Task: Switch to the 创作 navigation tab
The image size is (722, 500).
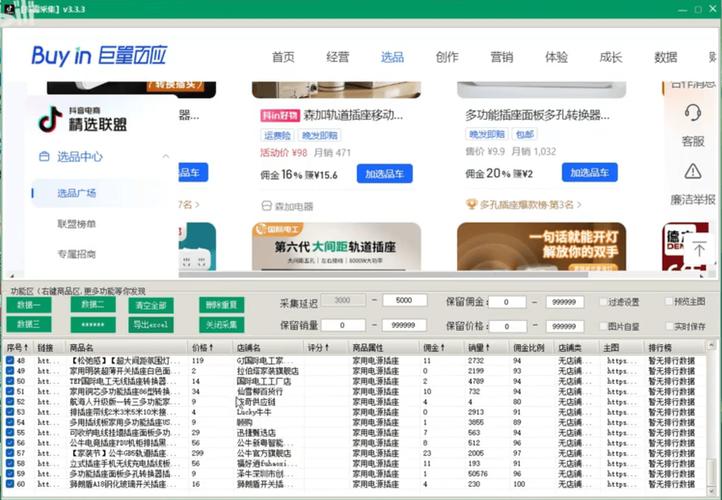Action: point(447,57)
